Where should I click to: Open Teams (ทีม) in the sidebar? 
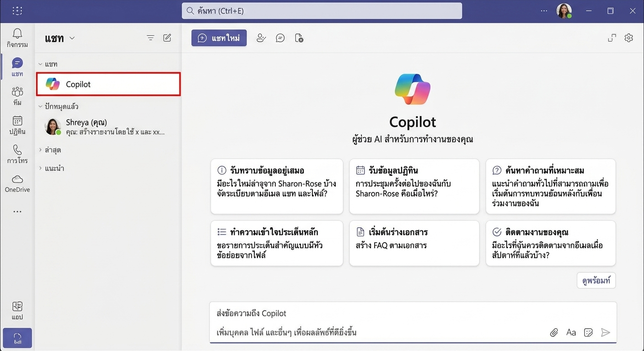[17, 96]
